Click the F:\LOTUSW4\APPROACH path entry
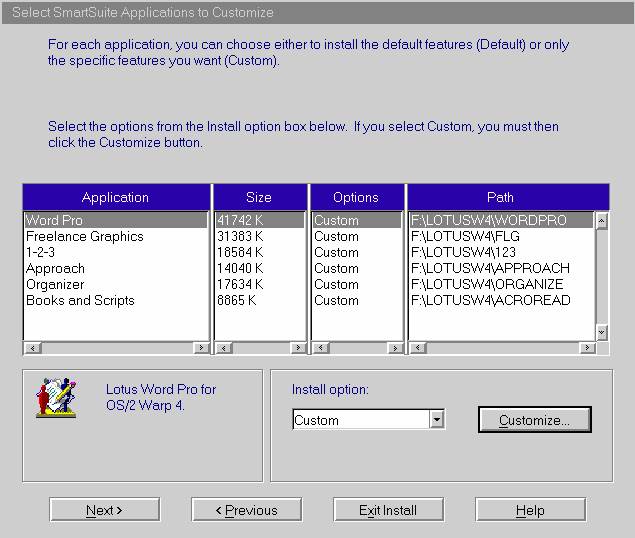 [502, 268]
